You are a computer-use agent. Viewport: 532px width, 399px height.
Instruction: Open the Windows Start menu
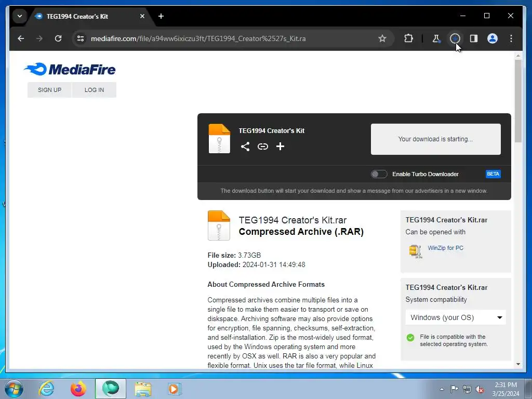[14, 389]
